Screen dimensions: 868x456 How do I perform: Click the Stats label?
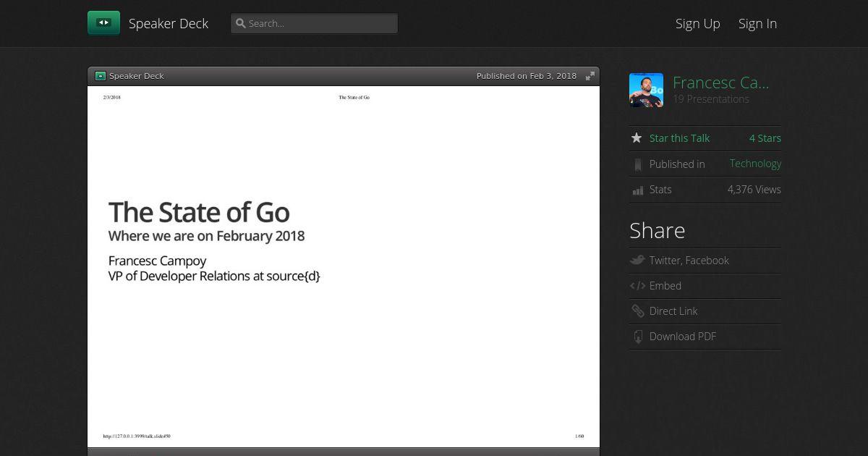[660, 190]
